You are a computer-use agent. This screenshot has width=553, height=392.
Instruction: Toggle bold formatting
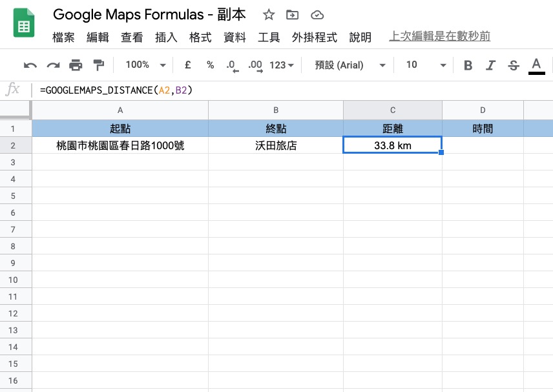click(468, 65)
